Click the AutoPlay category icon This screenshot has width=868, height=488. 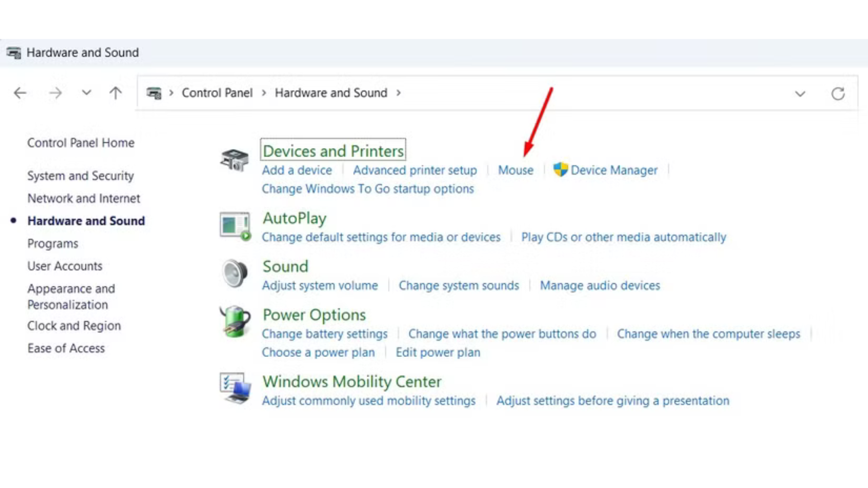click(235, 226)
